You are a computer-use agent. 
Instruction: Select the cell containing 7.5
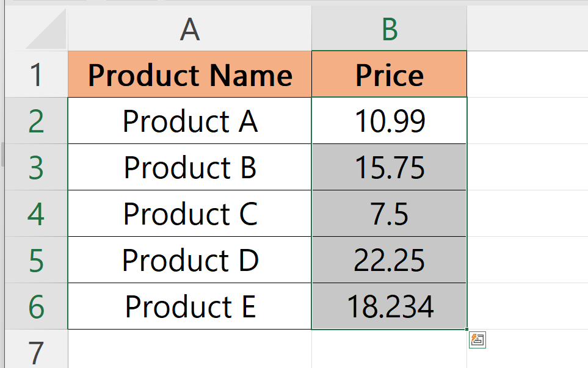(389, 213)
